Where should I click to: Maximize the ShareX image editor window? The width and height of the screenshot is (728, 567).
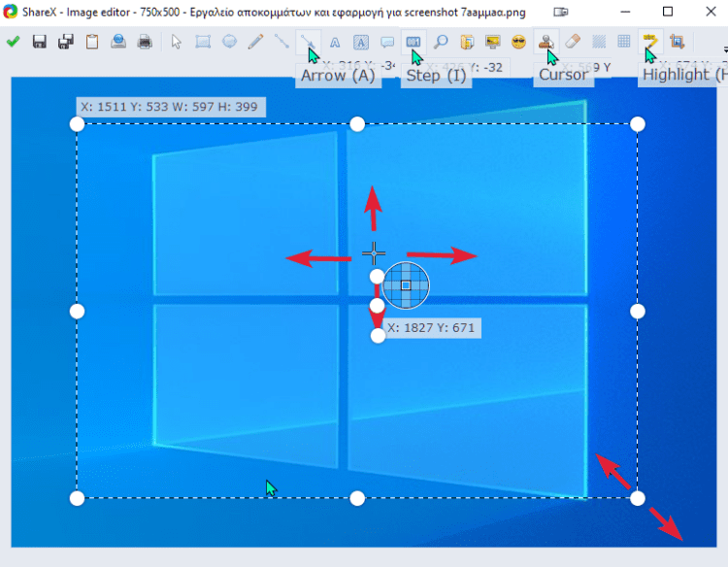tap(668, 12)
